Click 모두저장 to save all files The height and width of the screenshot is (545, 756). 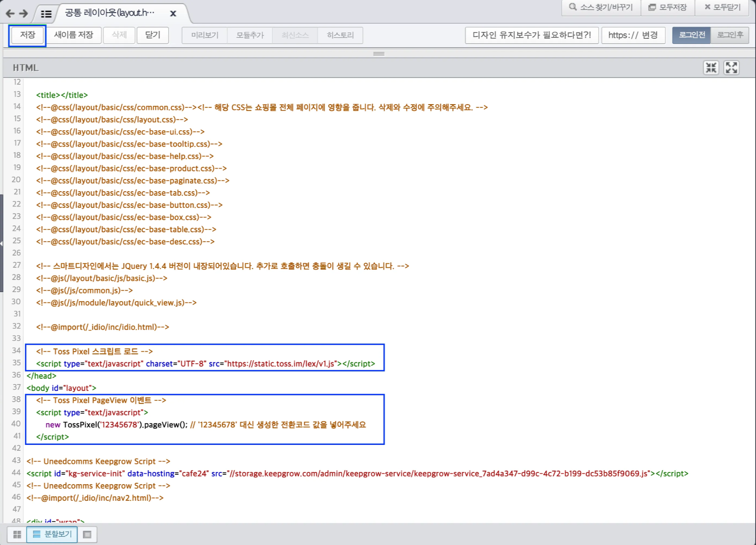(x=668, y=7)
